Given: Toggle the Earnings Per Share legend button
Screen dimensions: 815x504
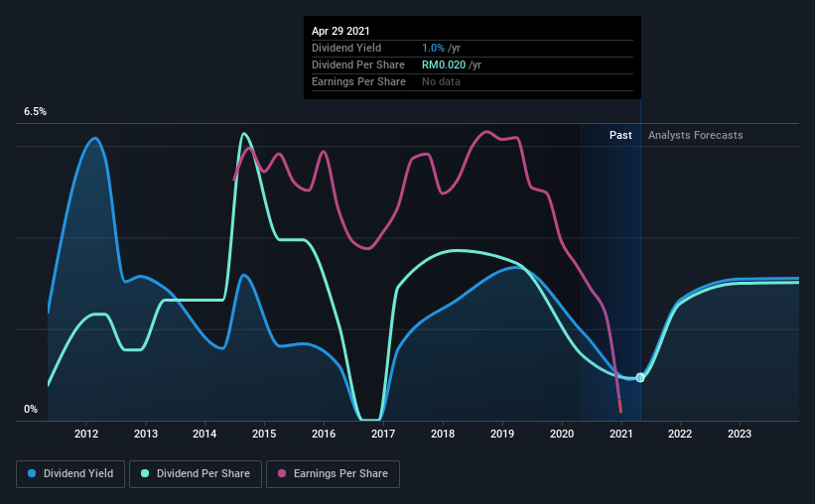Looking at the screenshot, I should point(333,474).
